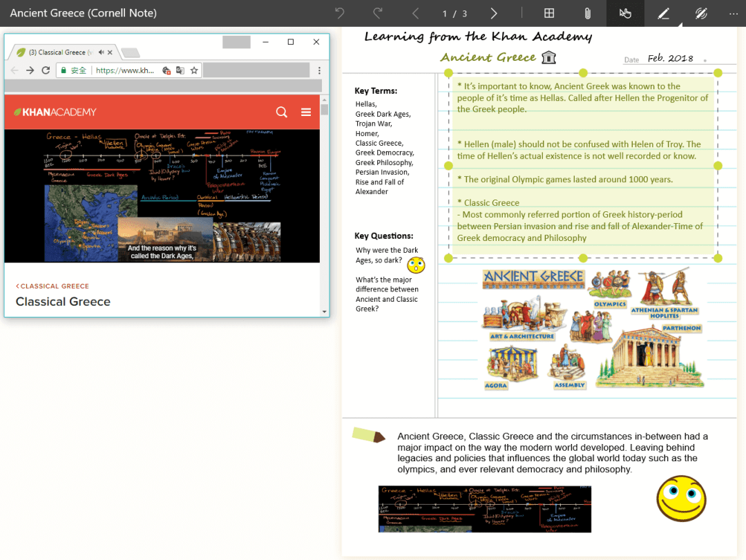Select the timeline thumbnail in the summary
746x560 pixels.
click(x=485, y=509)
